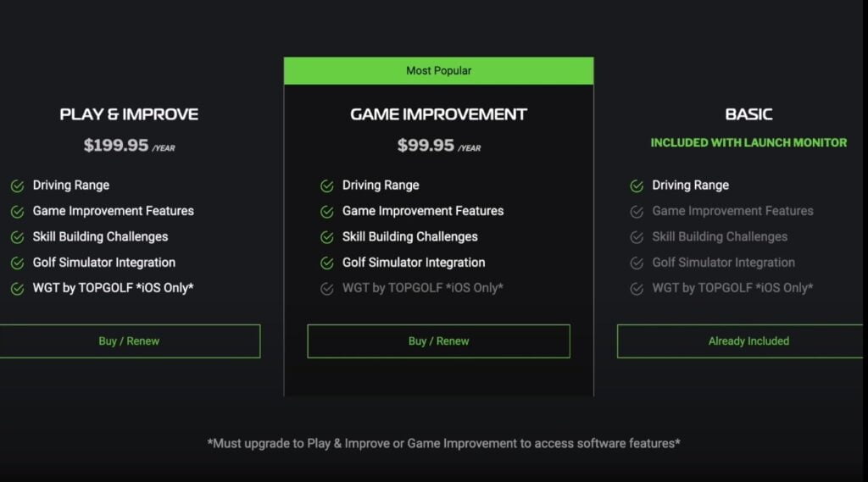This screenshot has width=868, height=482.
Task: Click the $199.95 /year price
Action: click(x=129, y=146)
